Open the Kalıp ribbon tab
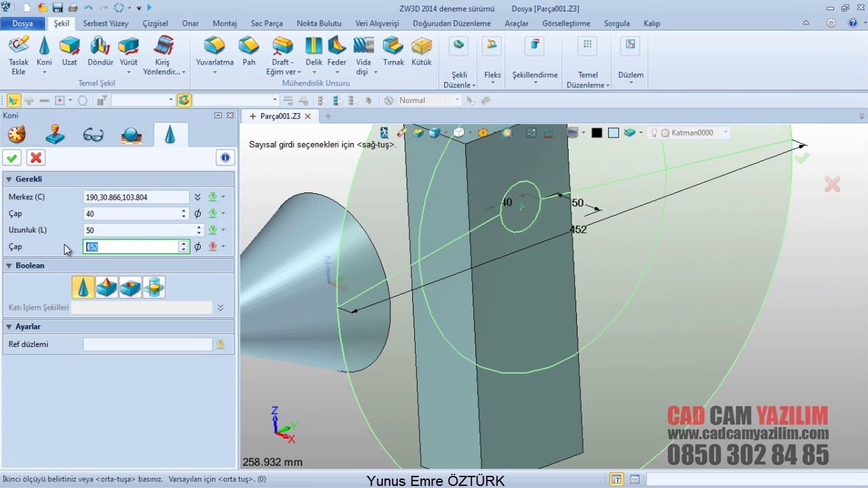This screenshot has height=488, width=868. pos(652,23)
